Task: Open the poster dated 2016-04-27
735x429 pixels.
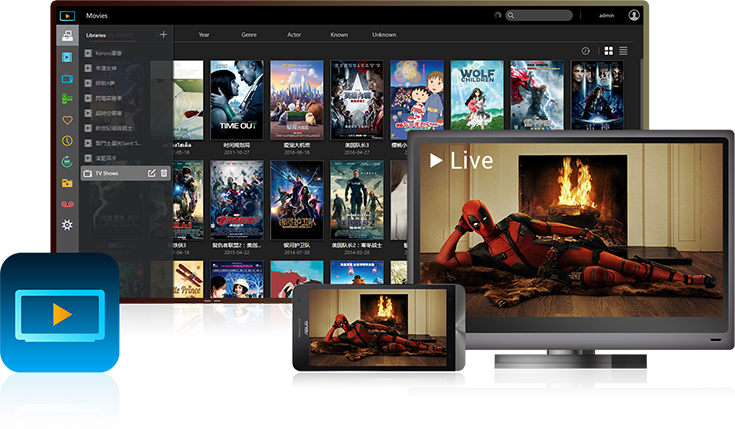Action: pyautogui.click(x=357, y=100)
